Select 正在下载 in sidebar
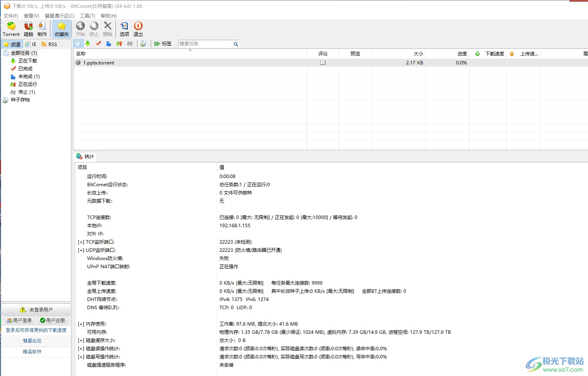 click(27, 61)
